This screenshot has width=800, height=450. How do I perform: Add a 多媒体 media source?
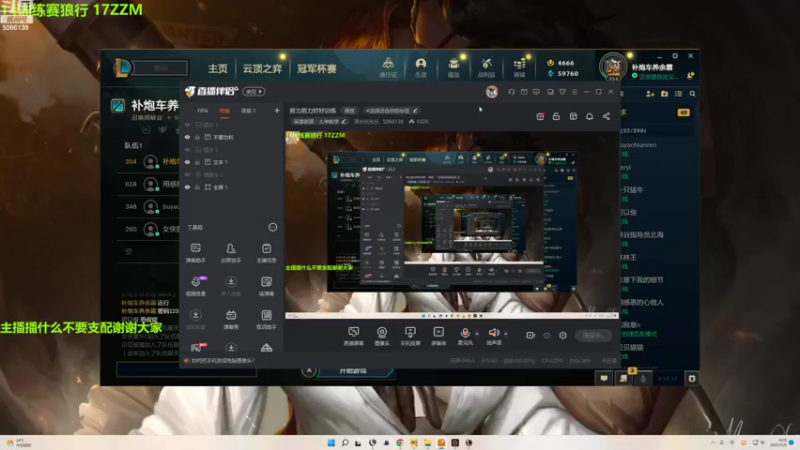[x=438, y=336]
